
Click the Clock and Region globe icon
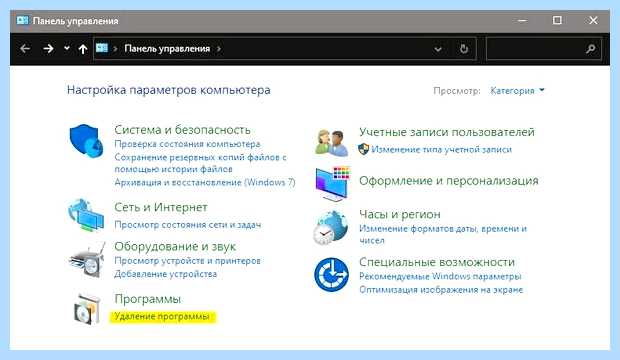pos(331,227)
